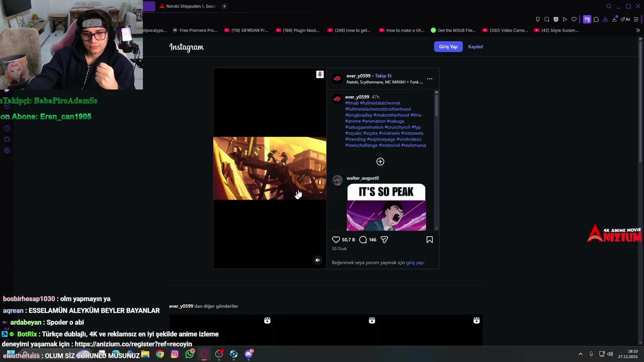Image resolution: width=644 pixels, height=362 pixels.
Task: Click the Giriş Yap button
Action: coord(448,47)
